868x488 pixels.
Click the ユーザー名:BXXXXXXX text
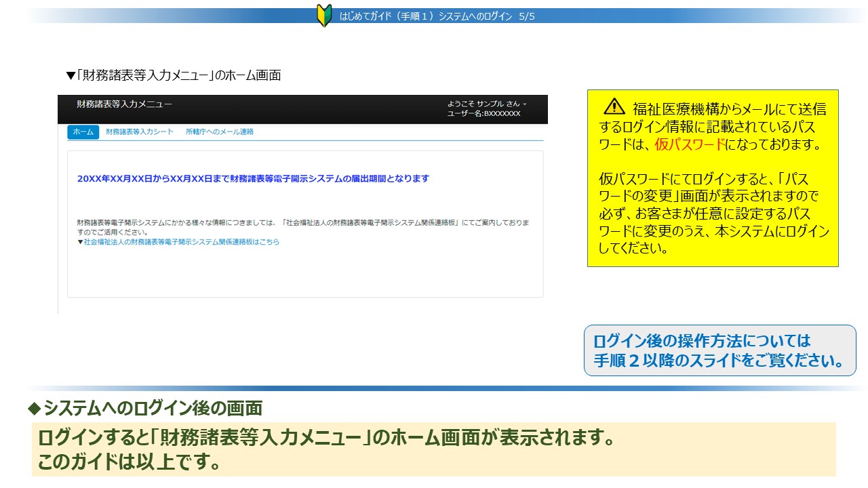[x=484, y=114]
